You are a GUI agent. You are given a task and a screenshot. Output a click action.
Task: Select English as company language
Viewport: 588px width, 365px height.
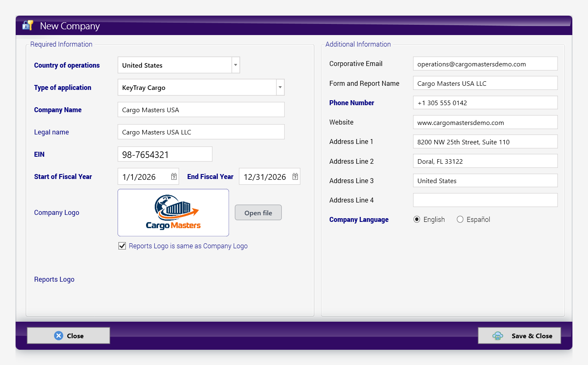tap(417, 219)
